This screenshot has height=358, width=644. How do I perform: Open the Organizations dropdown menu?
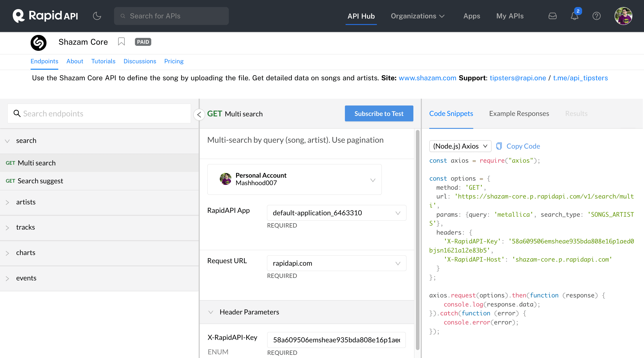click(417, 16)
